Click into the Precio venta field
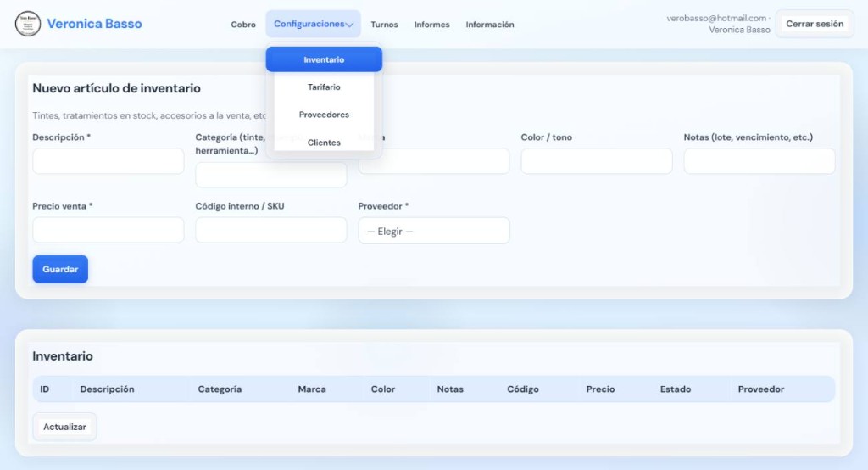This screenshot has width=868, height=470. tap(108, 230)
